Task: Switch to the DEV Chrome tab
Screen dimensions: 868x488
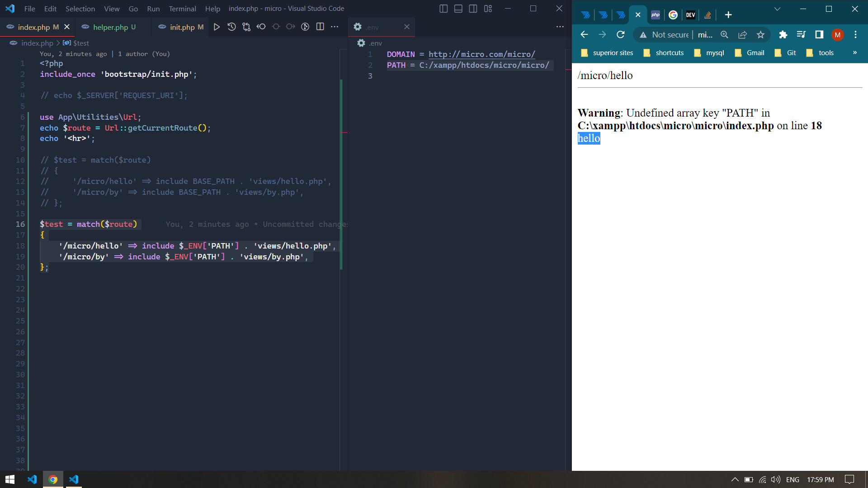Action: [690, 15]
